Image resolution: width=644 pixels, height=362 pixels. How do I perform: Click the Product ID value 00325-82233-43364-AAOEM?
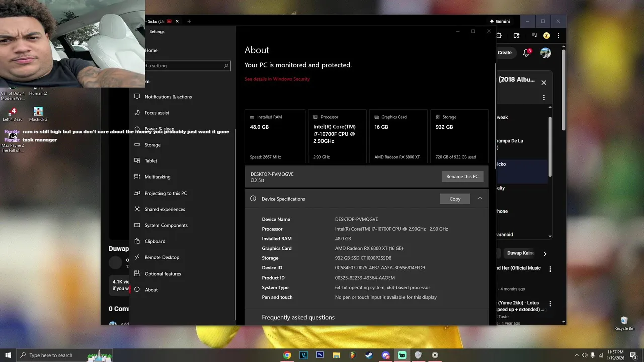pos(365,278)
